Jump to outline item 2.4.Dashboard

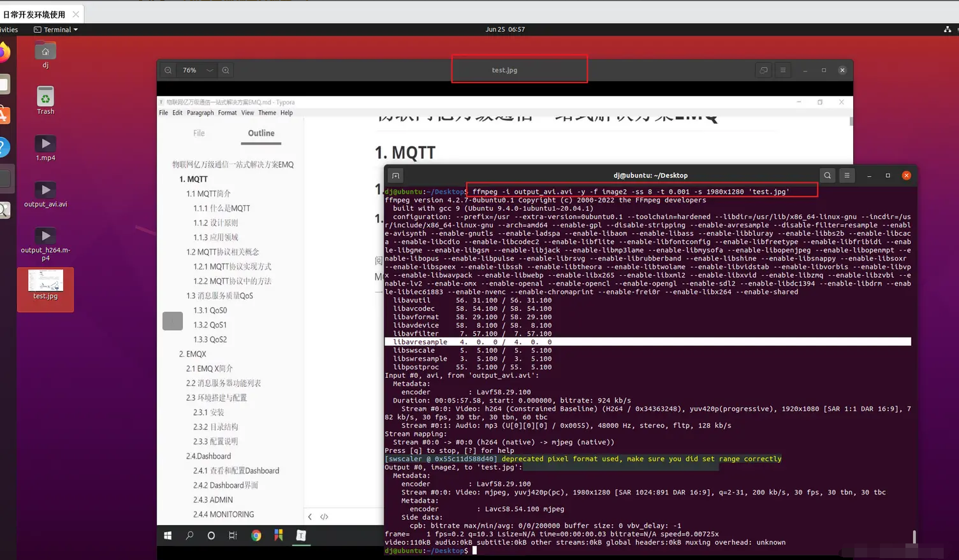tap(209, 456)
